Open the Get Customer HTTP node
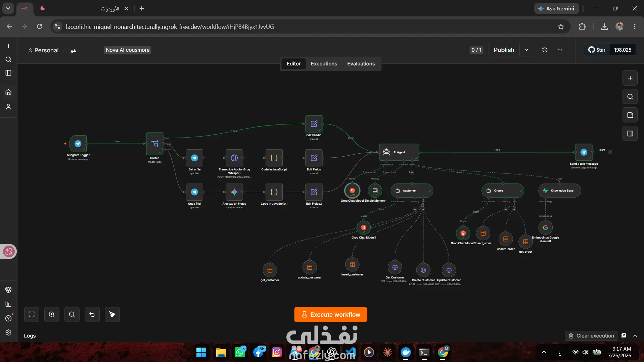644x362 pixels. [x=395, y=267]
